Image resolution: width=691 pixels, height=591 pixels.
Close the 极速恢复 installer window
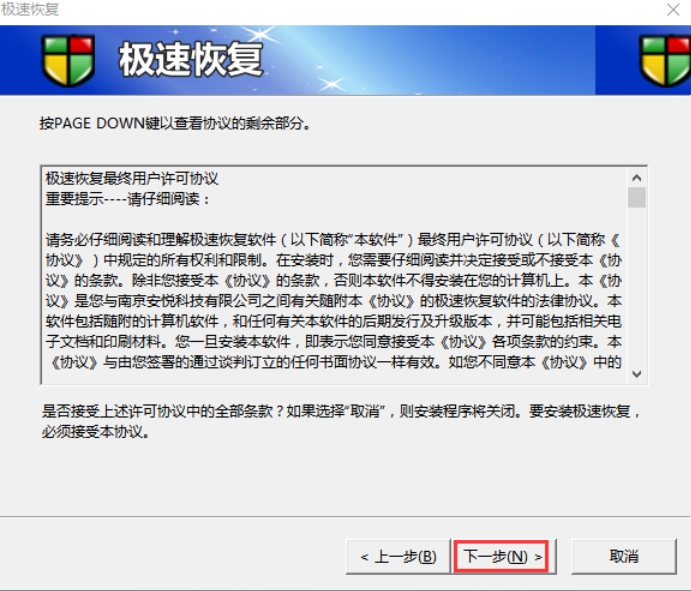(673, 10)
